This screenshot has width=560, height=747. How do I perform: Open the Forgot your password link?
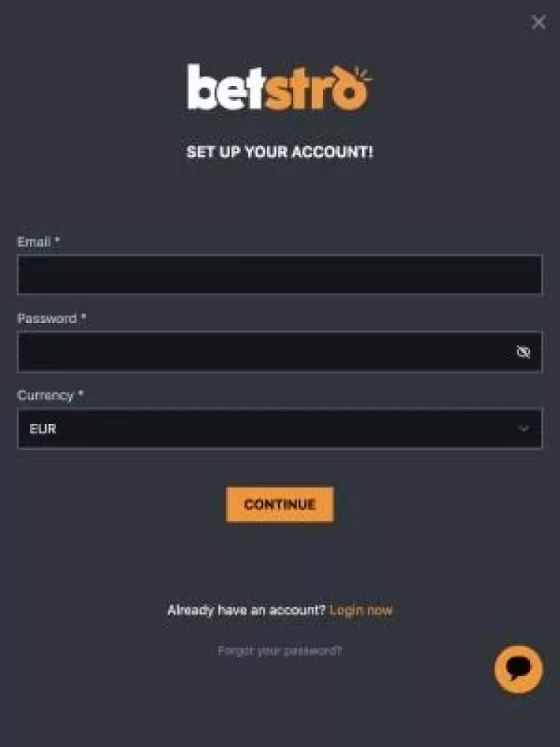(280, 651)
